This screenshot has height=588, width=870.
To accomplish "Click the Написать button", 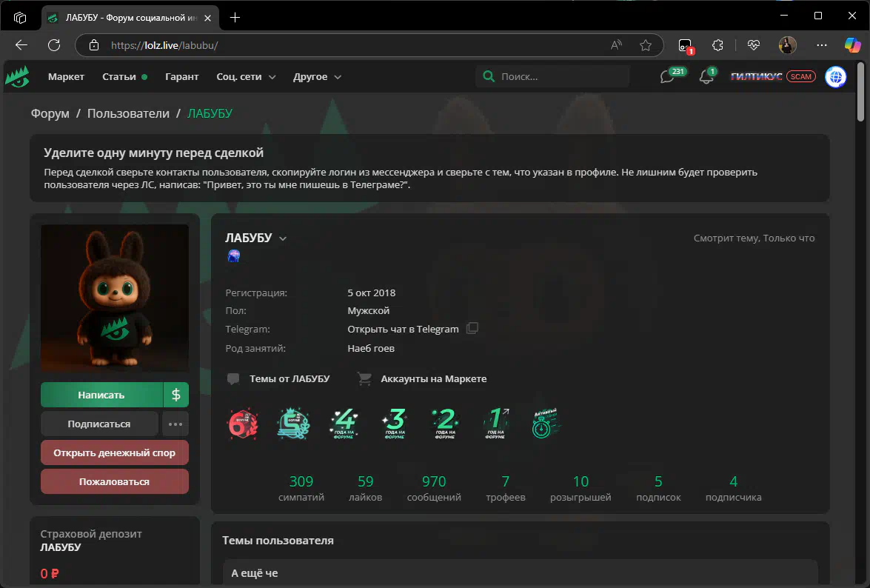I will click(101, 395).
